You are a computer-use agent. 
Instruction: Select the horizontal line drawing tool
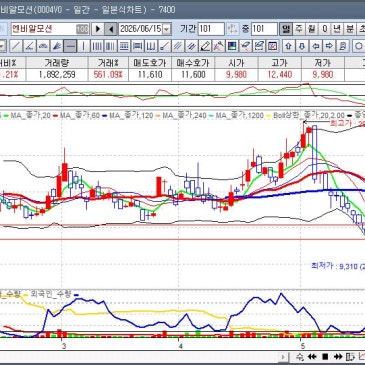click(x=70, y=46)
